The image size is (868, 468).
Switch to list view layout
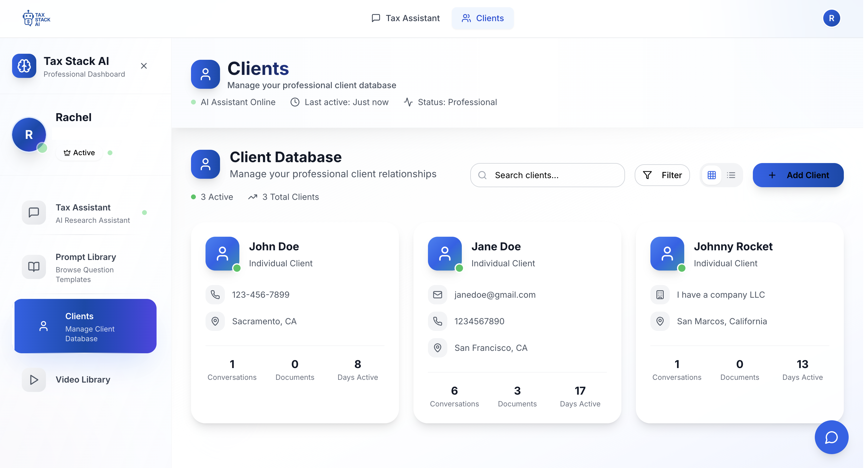[x=731, y=175]
